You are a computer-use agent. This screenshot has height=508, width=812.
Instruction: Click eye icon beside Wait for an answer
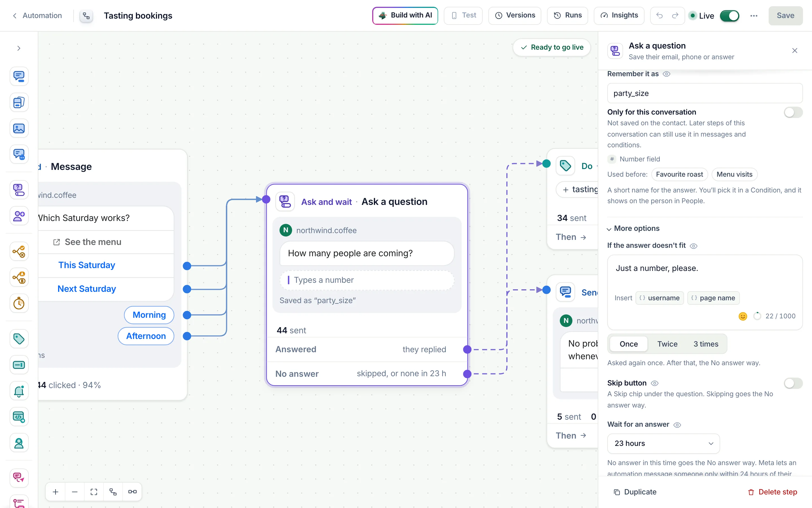[678, 425]
